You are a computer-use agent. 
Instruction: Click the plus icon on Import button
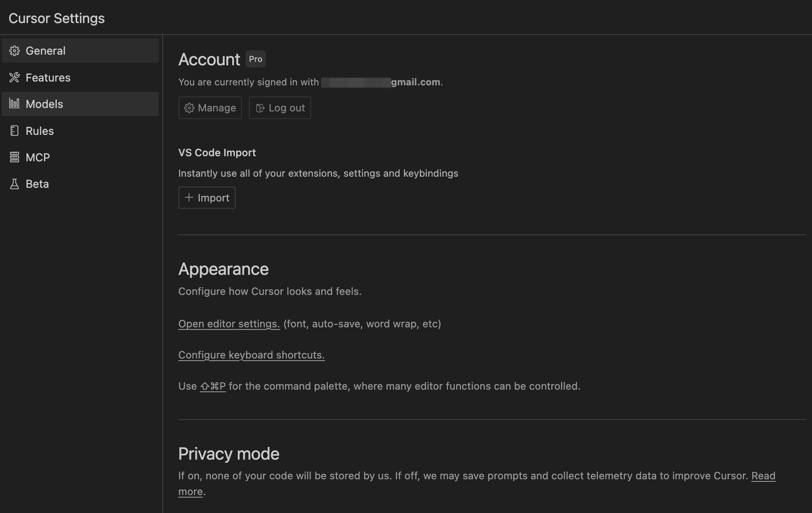[189, 198]
